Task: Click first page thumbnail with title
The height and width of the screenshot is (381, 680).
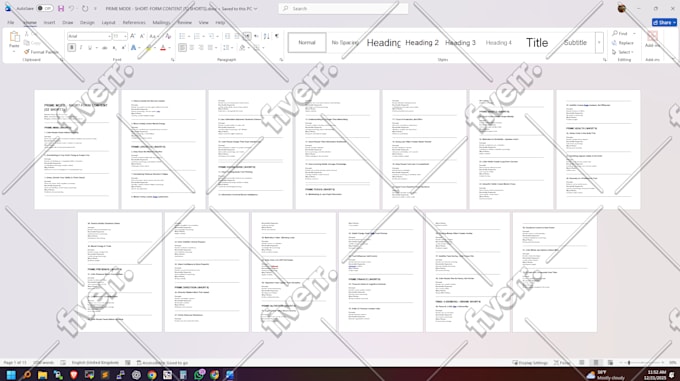Action: 76,150
